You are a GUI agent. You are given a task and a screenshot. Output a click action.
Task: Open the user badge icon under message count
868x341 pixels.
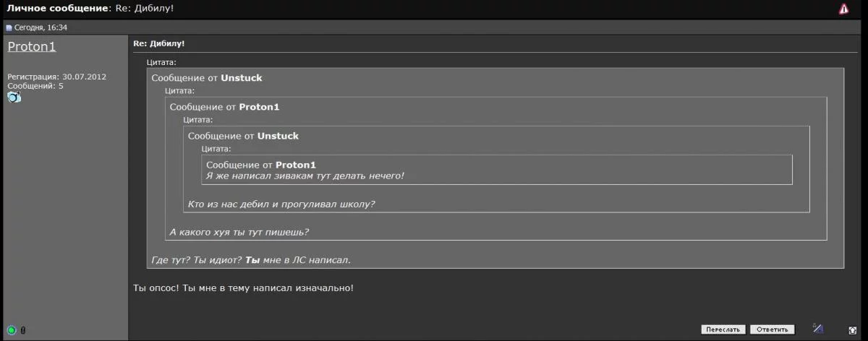(14, 97)
